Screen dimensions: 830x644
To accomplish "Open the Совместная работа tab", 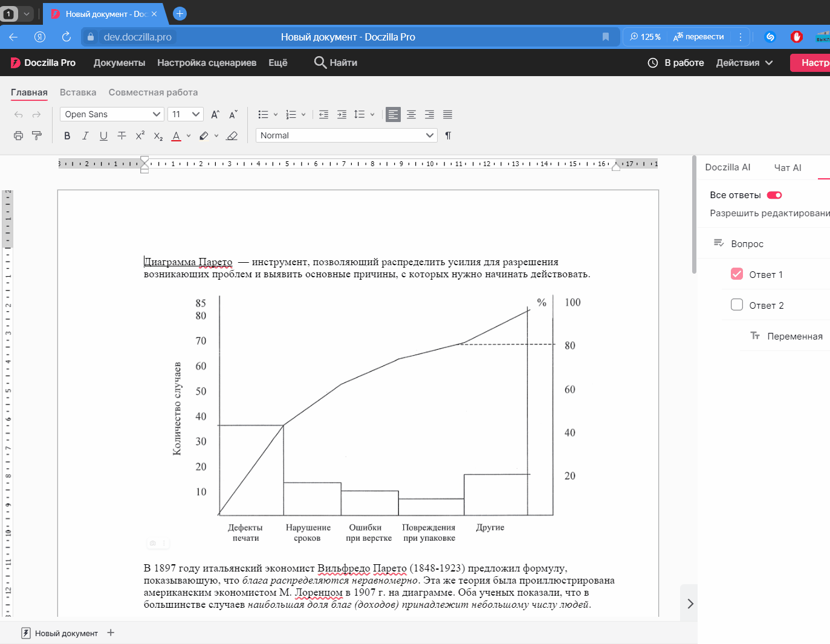I will 153,92.
